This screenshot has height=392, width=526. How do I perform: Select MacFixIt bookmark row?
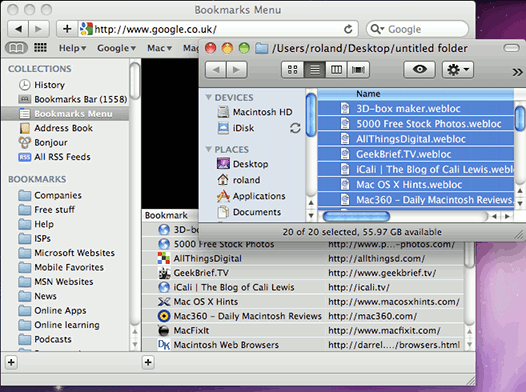303,331
